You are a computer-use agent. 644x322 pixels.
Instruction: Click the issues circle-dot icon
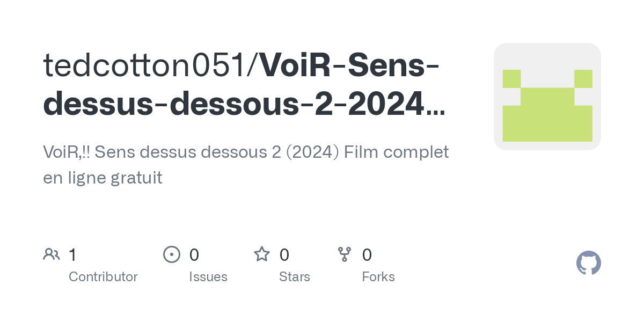pos(172,254)
